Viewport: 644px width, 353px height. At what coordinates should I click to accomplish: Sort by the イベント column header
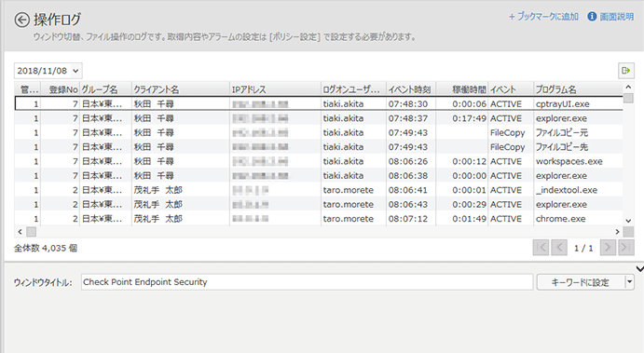point(511,89)
